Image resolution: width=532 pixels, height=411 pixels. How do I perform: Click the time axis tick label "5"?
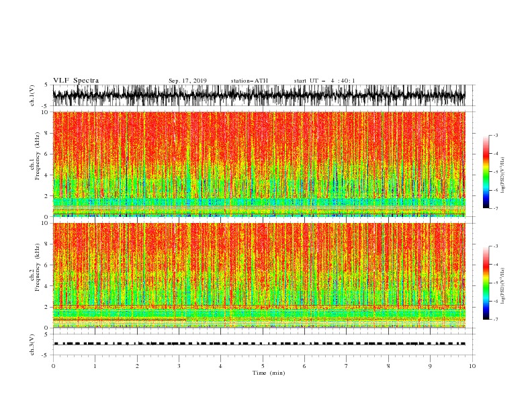click(x=263, y=366)
